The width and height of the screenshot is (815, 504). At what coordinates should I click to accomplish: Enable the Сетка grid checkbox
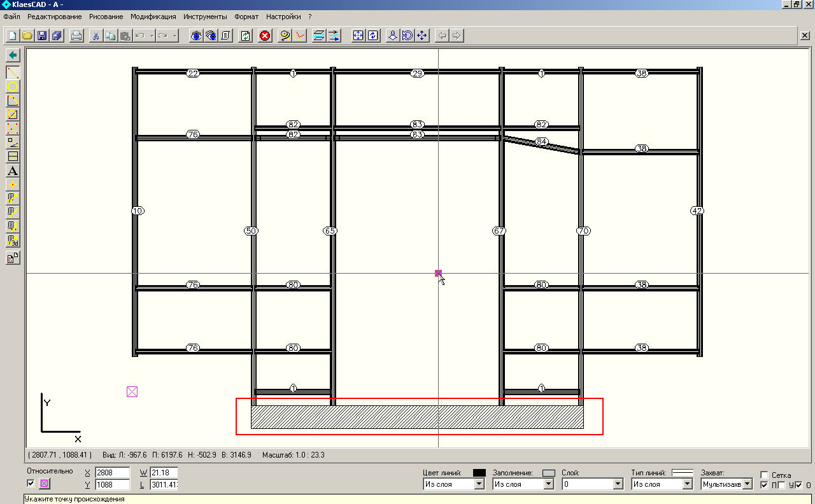[765, 475]
